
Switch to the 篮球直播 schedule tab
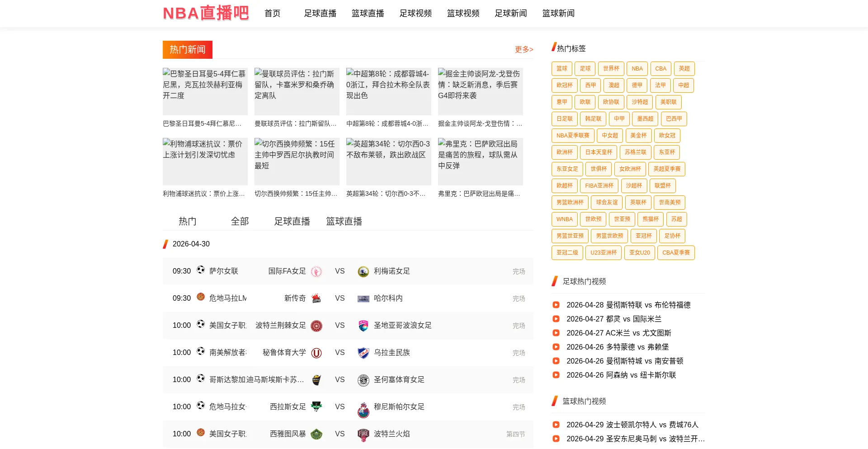[x=344, y=221]
